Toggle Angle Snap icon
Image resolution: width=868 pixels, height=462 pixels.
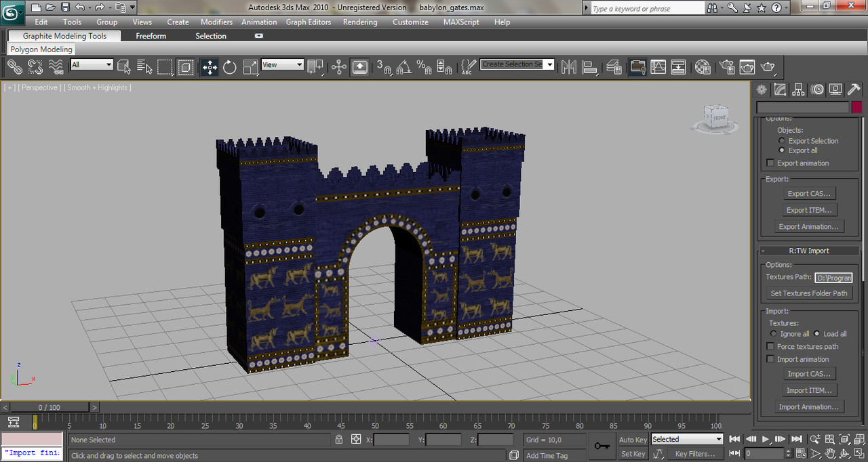pos(404,66)
